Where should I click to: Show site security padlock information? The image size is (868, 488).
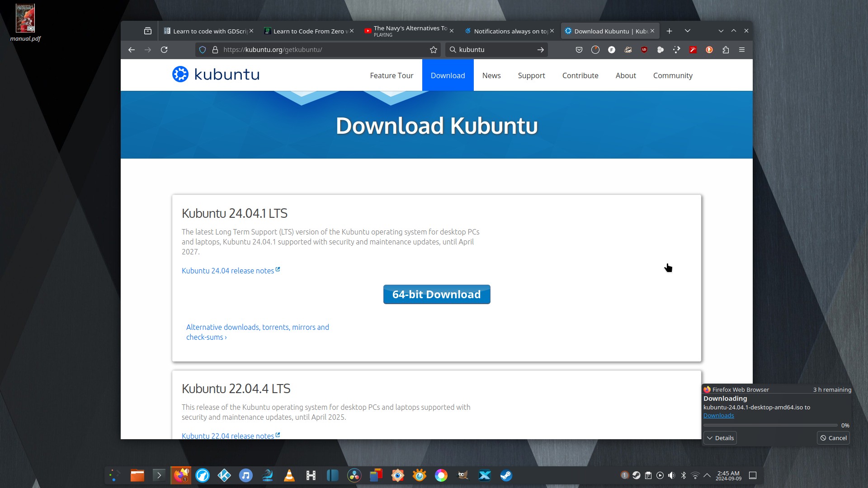(x=215, y=50)
